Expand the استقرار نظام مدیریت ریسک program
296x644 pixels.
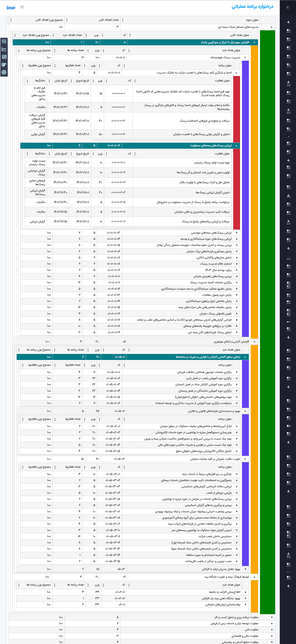(236, 264)
